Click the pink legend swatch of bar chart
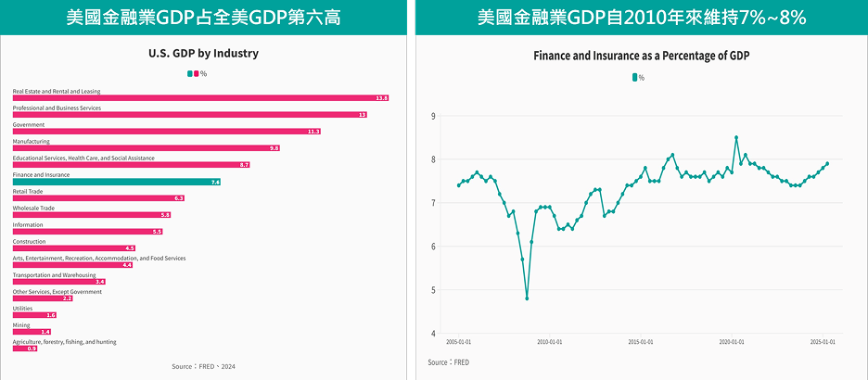This screenshot has height=380, width=868. 197,73
